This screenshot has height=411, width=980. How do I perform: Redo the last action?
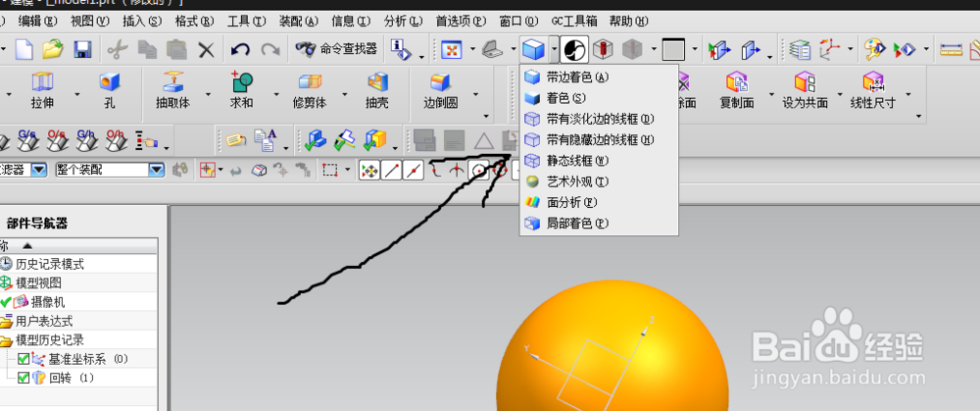[270, 49]
